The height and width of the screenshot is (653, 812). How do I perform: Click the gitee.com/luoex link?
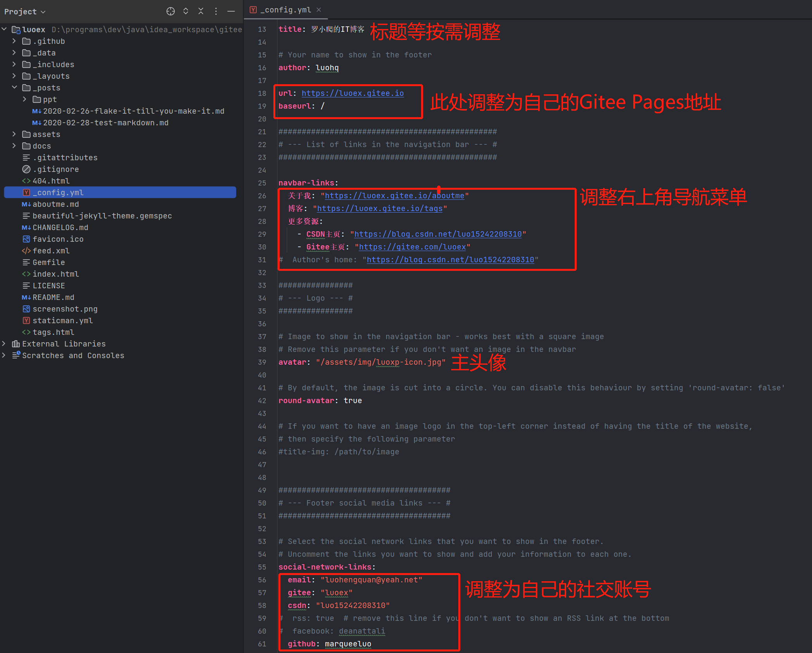(412, 247)
